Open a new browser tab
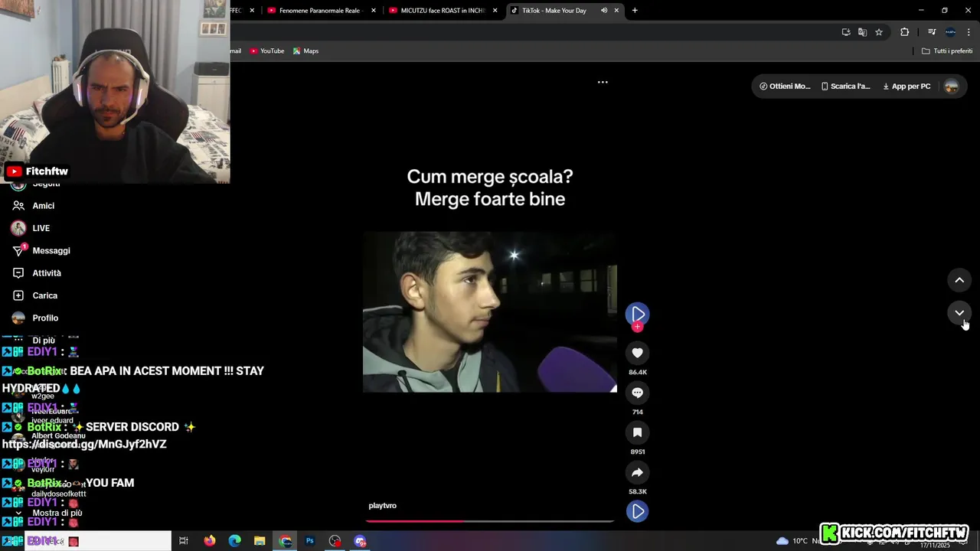 click(635, 11)
